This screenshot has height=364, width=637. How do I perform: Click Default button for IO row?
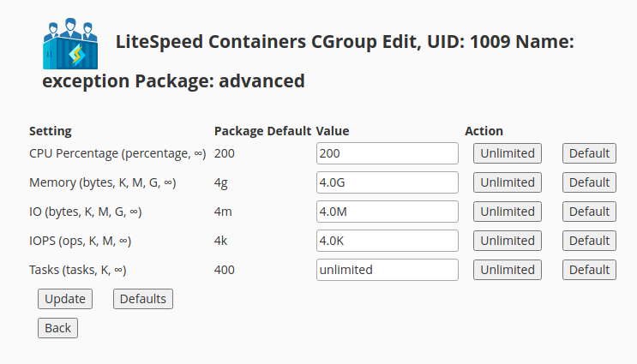pos(589,212)
